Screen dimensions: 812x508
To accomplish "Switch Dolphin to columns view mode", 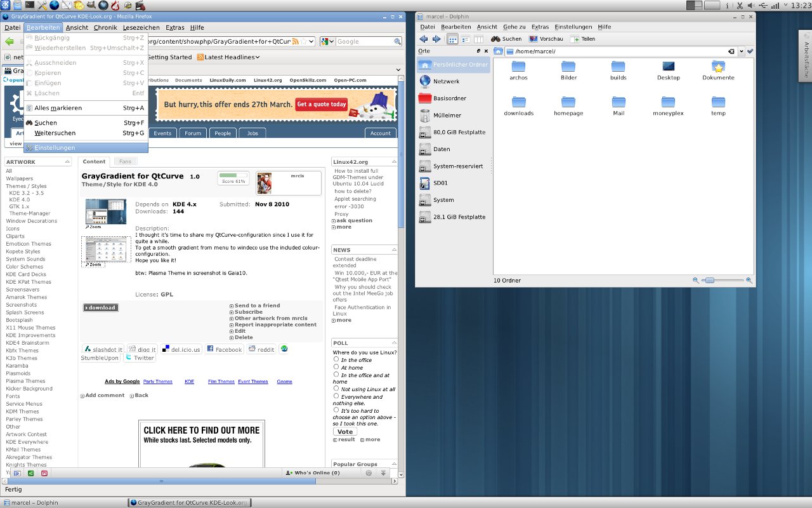I will coord(478,39).
